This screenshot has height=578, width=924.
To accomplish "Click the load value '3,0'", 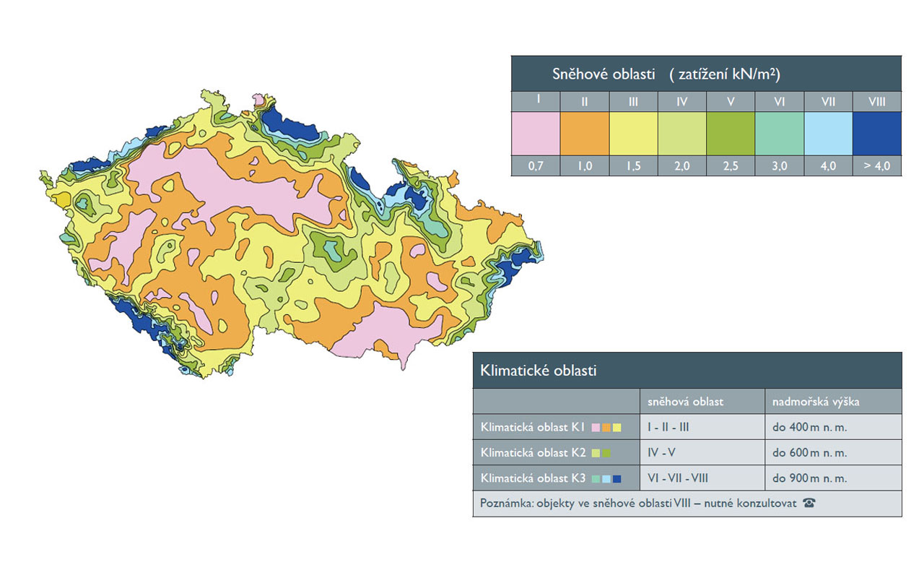I will pyautogui.click(x=779, y=165).
